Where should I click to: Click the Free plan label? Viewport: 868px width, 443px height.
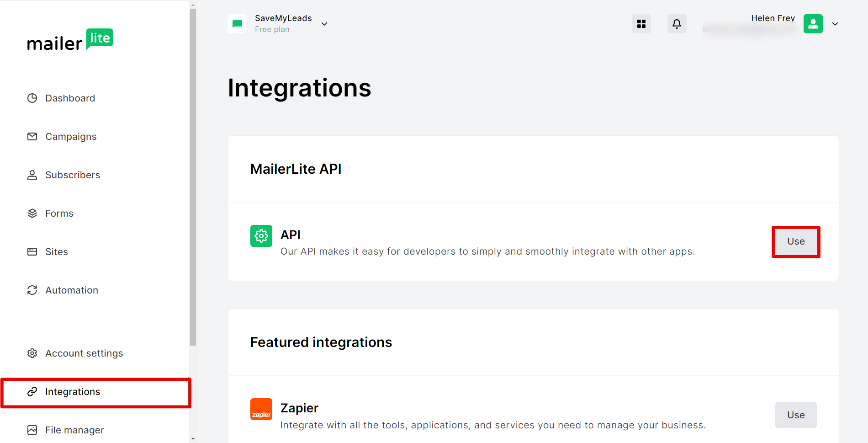coord(272,29)
